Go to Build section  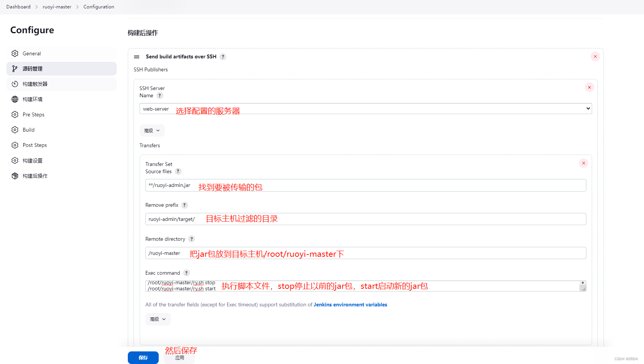pyautogui.click(x=61, y=130)
